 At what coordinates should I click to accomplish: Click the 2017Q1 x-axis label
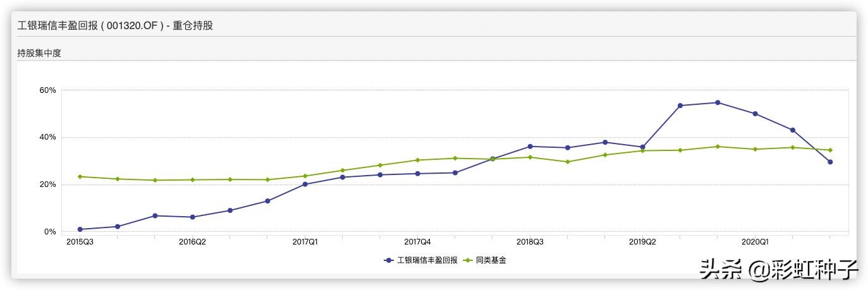tap(305, 242)
